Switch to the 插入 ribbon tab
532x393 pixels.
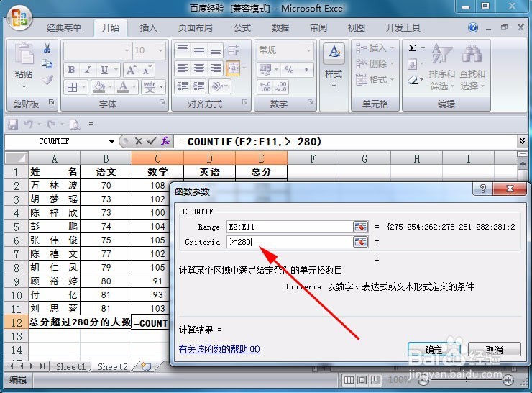click(148, 28)
